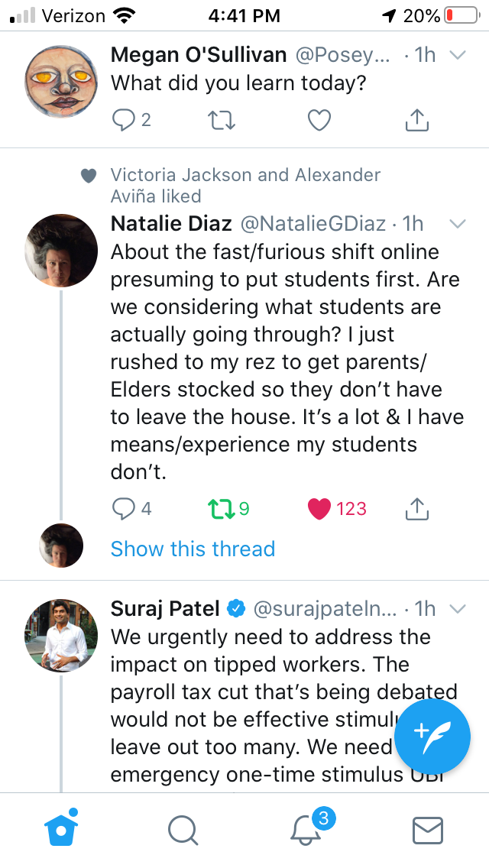The image size is (489, 868).
Task: Like Megan O'Sullivan's tweet
Action: click(319, 120)
